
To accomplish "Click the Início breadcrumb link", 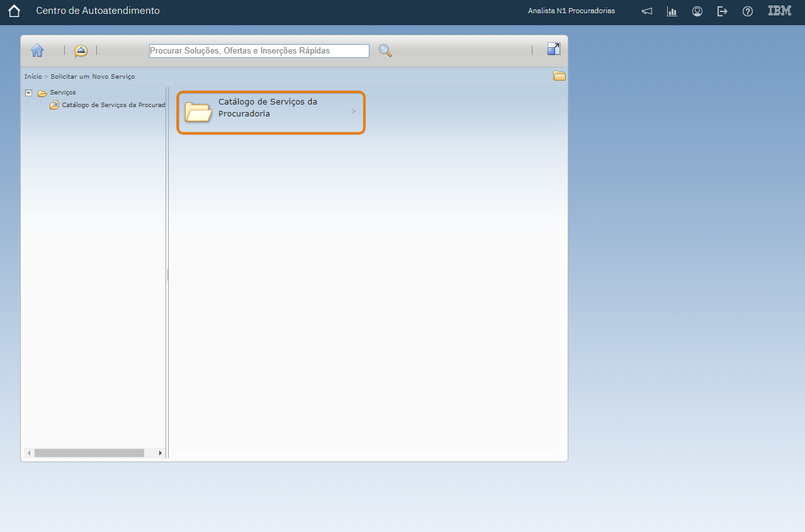I will tap(33, 76).
